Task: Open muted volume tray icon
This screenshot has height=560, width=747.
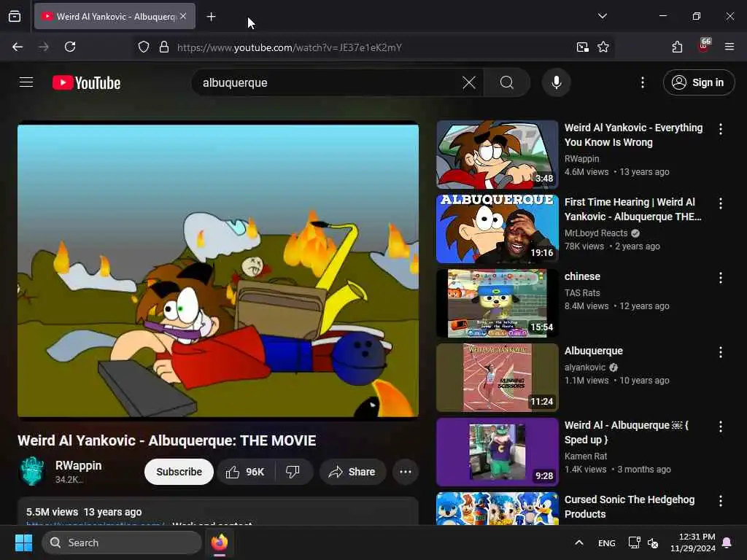Action: (x=653, y=542)
